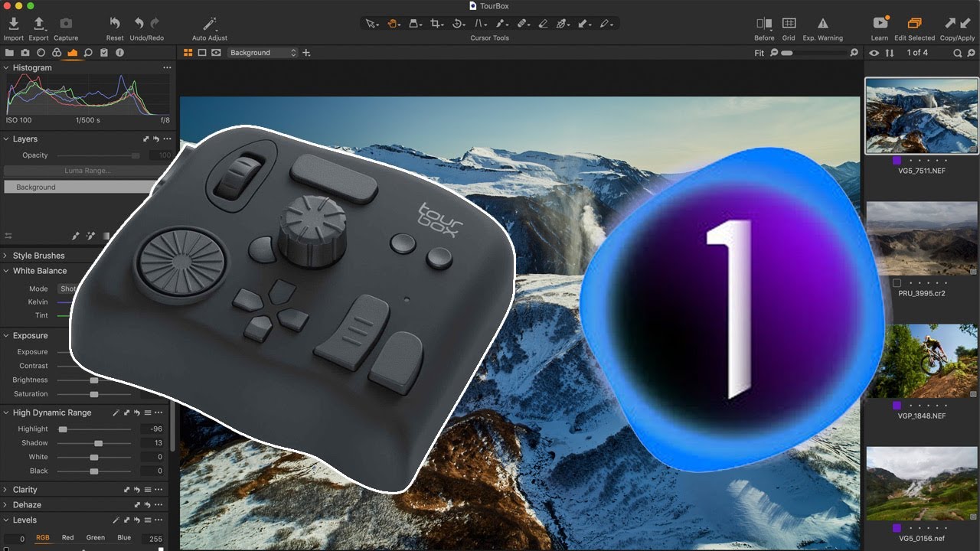This screenshot has width=980, height=551.
Task: Click zoom-in magnifier beside viewer zoom slider
Action: (854, 53)
